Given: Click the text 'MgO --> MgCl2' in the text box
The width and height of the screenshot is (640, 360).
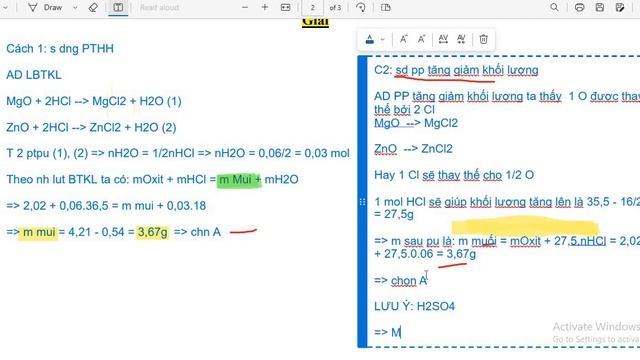Looking at the screenshot, I should [x=416, y=123].
